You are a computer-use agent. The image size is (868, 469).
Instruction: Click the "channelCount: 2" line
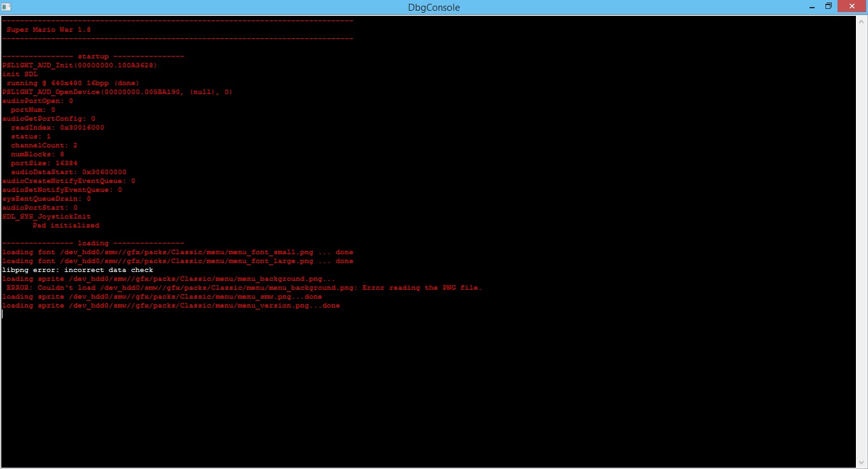(x=44, y=146)
